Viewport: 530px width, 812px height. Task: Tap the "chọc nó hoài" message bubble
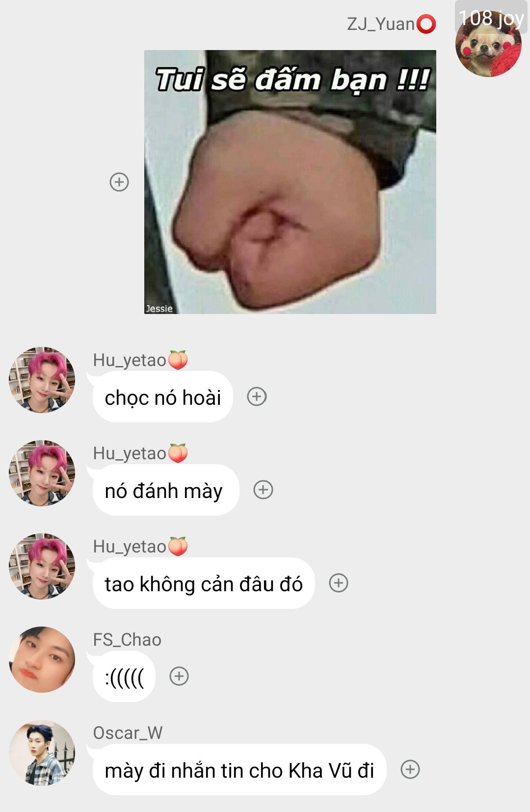(162, 397)
